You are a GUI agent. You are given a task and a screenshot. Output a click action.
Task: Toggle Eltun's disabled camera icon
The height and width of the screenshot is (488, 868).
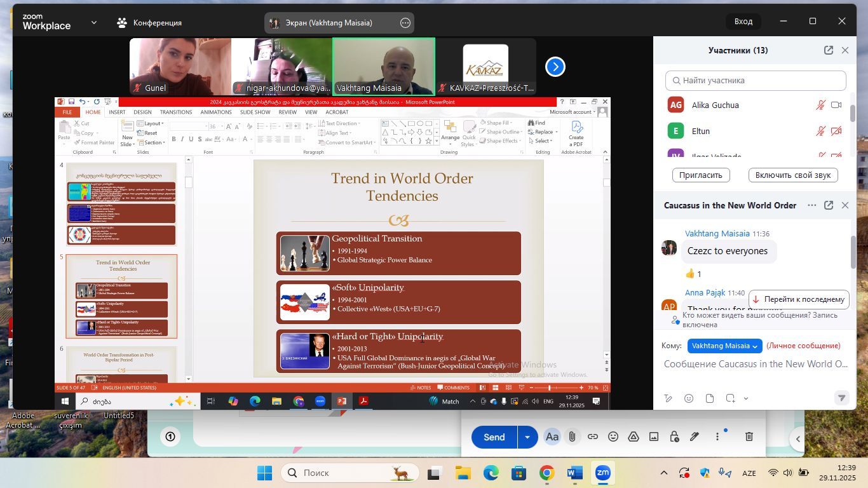pos(836,132)
